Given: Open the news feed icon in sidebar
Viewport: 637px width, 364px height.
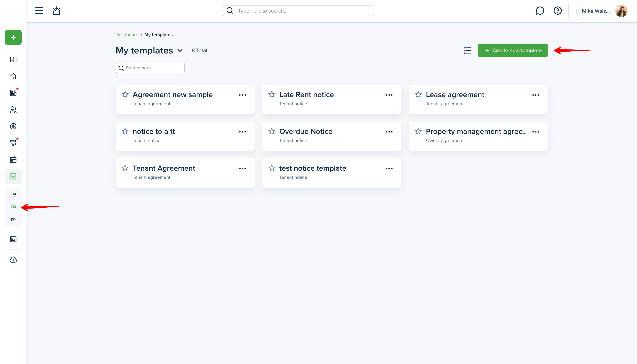Looking at the screenshot, I should [13, 239].
